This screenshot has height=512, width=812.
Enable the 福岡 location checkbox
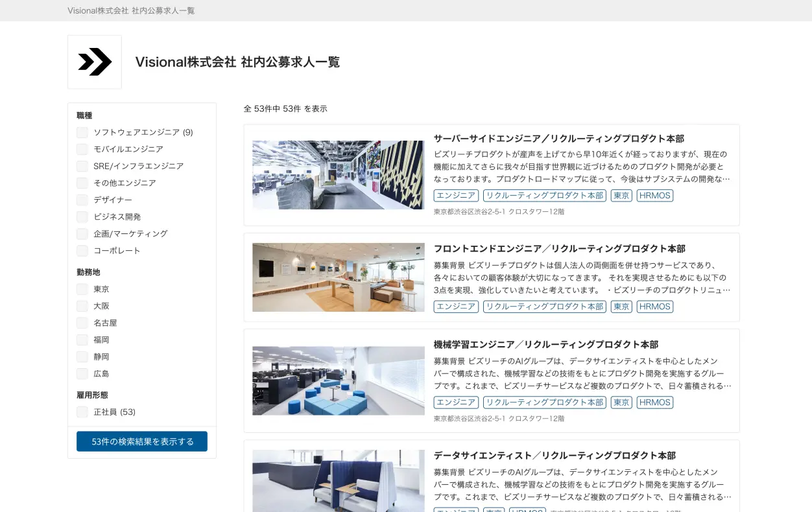coord(82,340)
